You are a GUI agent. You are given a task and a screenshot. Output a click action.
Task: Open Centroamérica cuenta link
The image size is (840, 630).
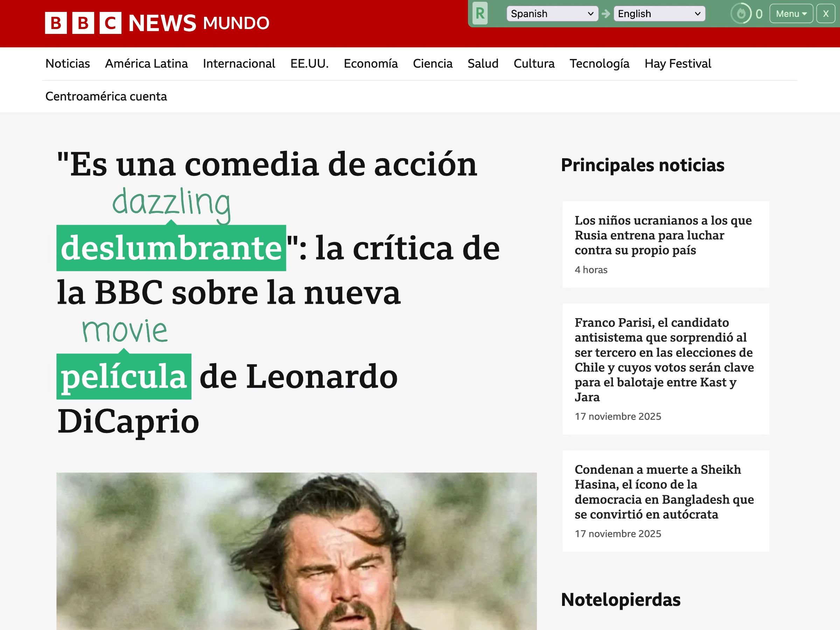(x=106, y=97)
